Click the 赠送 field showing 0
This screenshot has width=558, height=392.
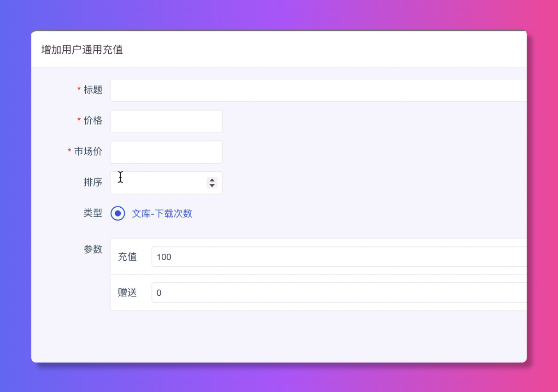pyautogui.click(x=339, y=293)
